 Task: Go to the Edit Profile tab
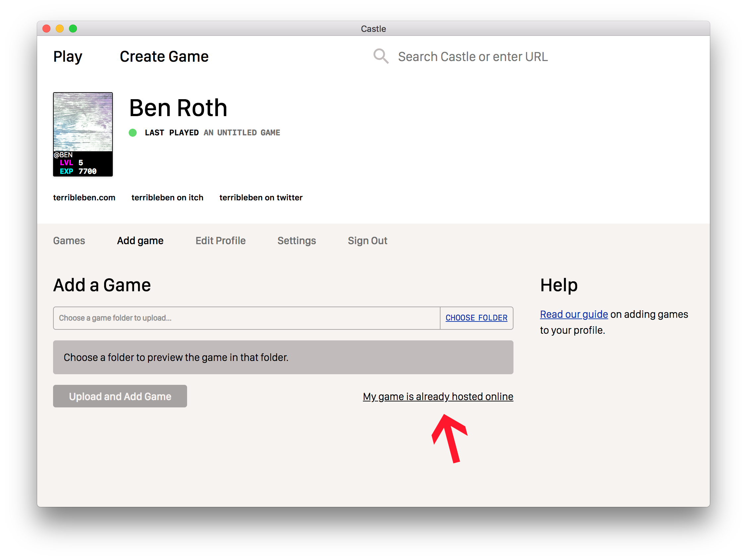click(x=221, y=241)
